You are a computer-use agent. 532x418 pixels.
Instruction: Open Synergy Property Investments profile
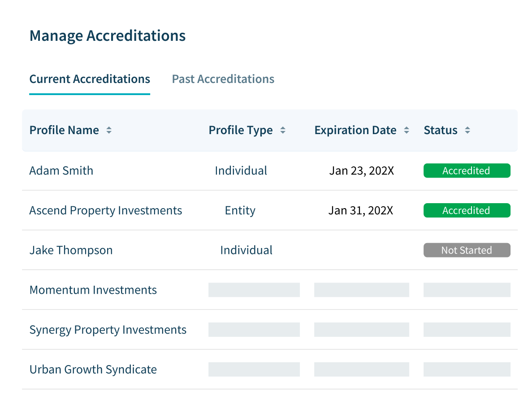[108, 330]
